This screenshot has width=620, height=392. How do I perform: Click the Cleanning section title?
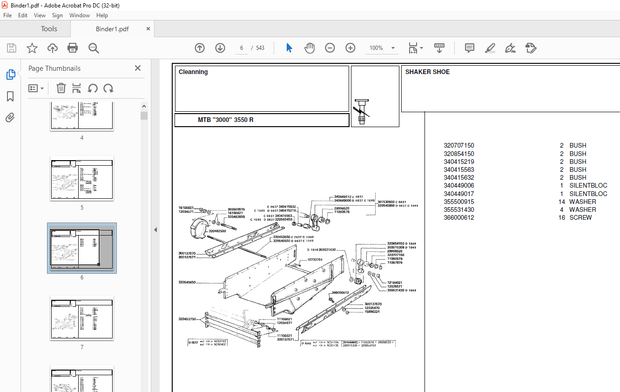(193, 72)
